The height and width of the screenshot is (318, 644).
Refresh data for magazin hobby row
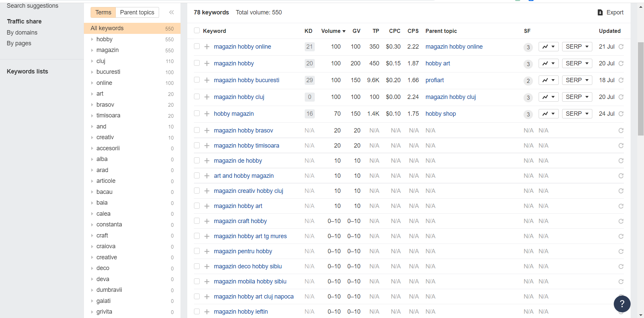pyautogui.click(x=621, y=63)
